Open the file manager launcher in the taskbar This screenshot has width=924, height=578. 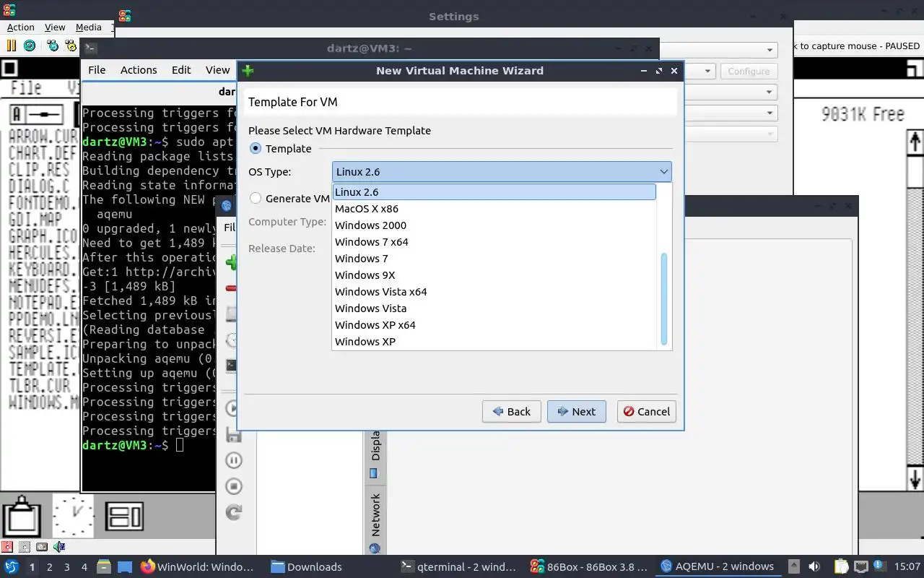point(103,566)
